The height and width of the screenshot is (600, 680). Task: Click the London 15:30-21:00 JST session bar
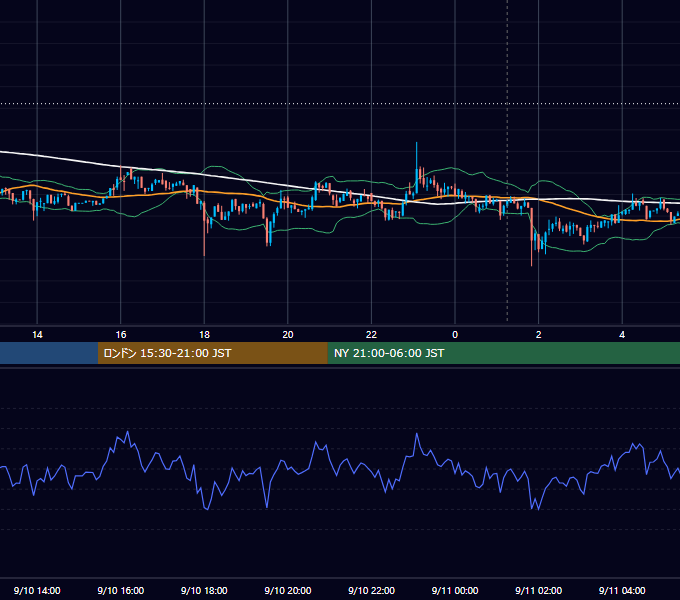coord(212,353)
